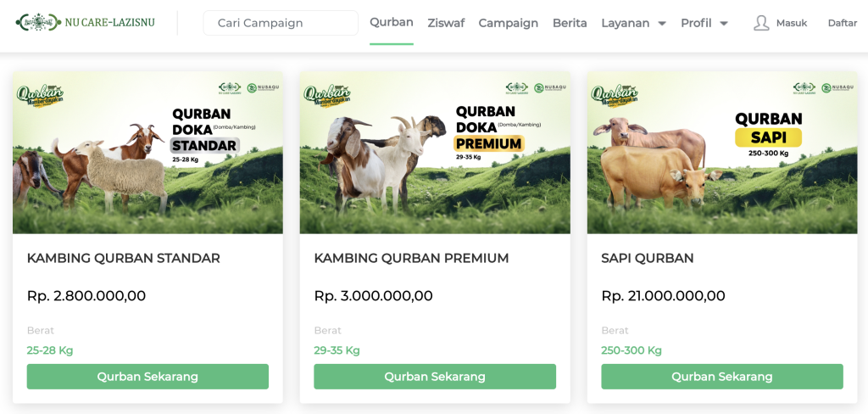
Task: Open the Qurban Doka Standar banner image
Action: coord(147,153)
